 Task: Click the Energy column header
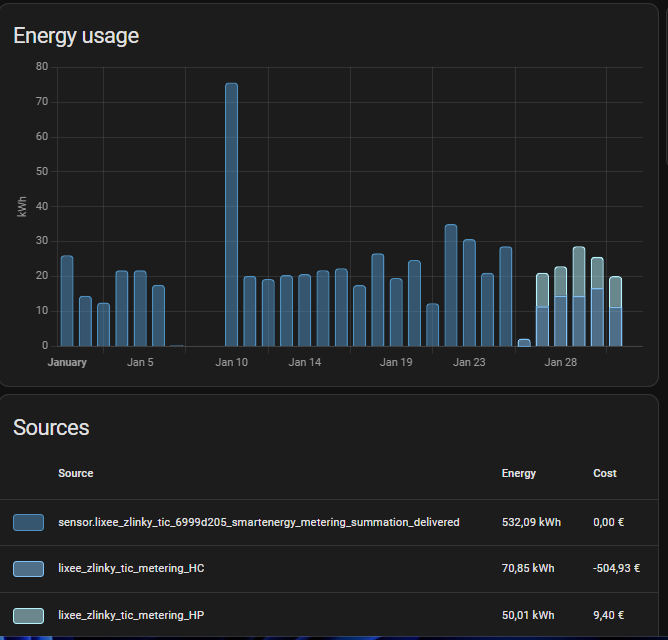tap(518, 473)
